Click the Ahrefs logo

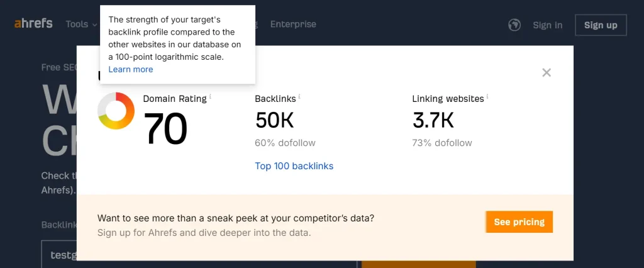coord(33,24)
